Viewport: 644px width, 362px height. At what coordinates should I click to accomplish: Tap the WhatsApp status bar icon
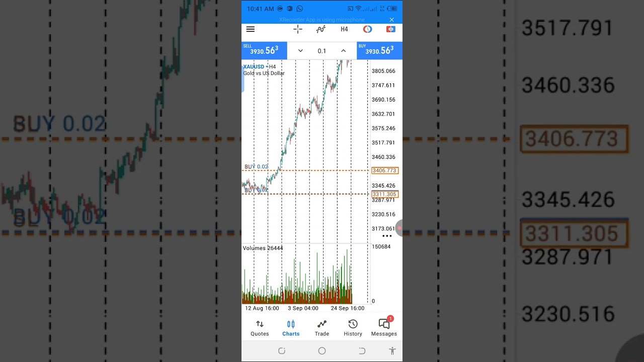point(300,9)
